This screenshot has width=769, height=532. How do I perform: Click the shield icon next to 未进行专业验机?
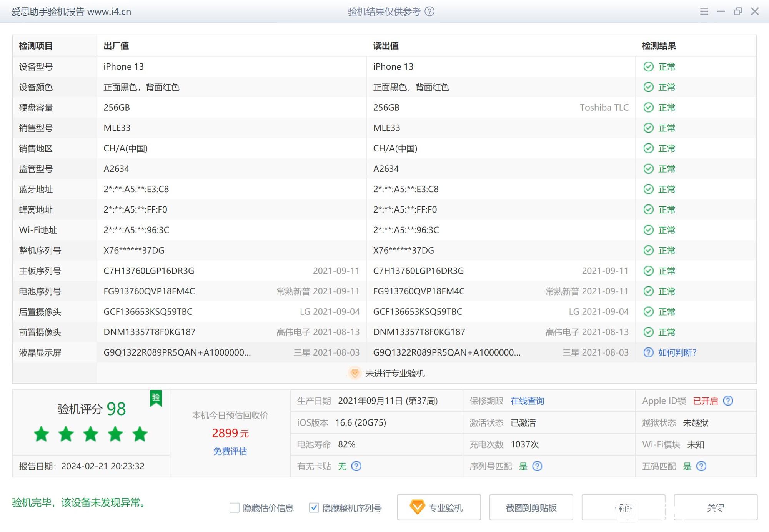pyautogui.click(x=355, y=373)
